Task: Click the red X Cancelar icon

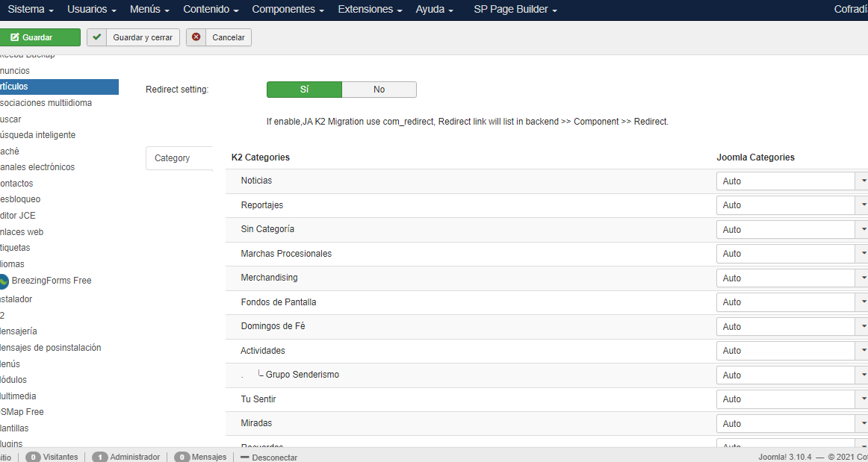Action: pyautogui.click(x=196, y=37)
